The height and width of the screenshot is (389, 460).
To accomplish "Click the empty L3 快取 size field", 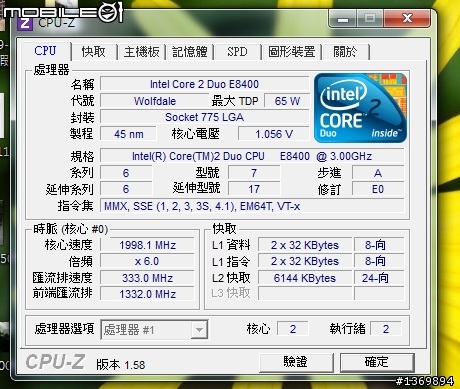I will (305, 294).
